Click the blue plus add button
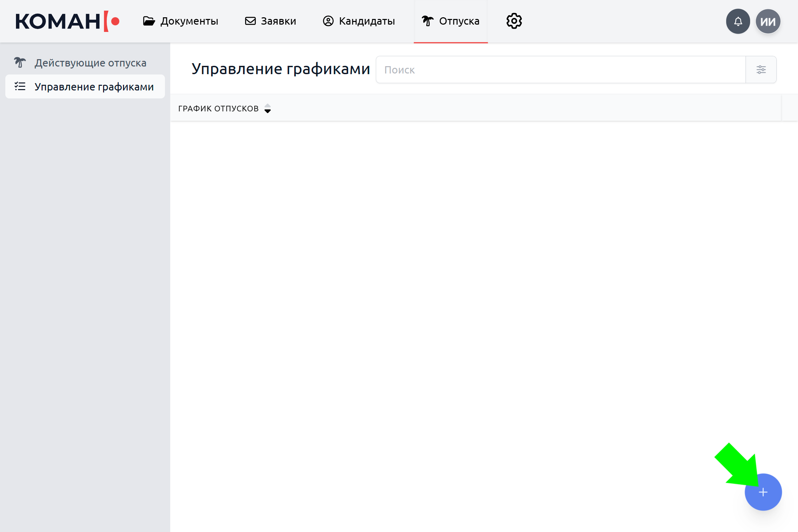 point(763,492)
